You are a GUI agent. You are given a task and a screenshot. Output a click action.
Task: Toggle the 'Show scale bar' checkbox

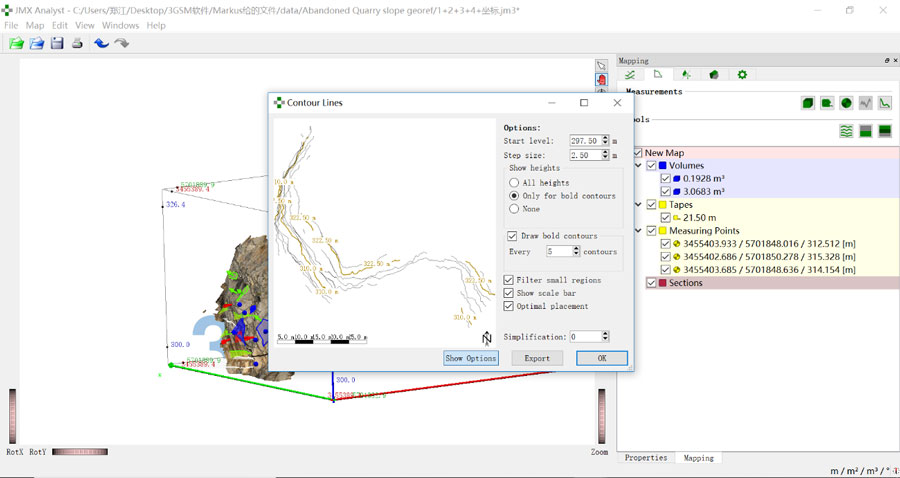(x=509, y=293)
